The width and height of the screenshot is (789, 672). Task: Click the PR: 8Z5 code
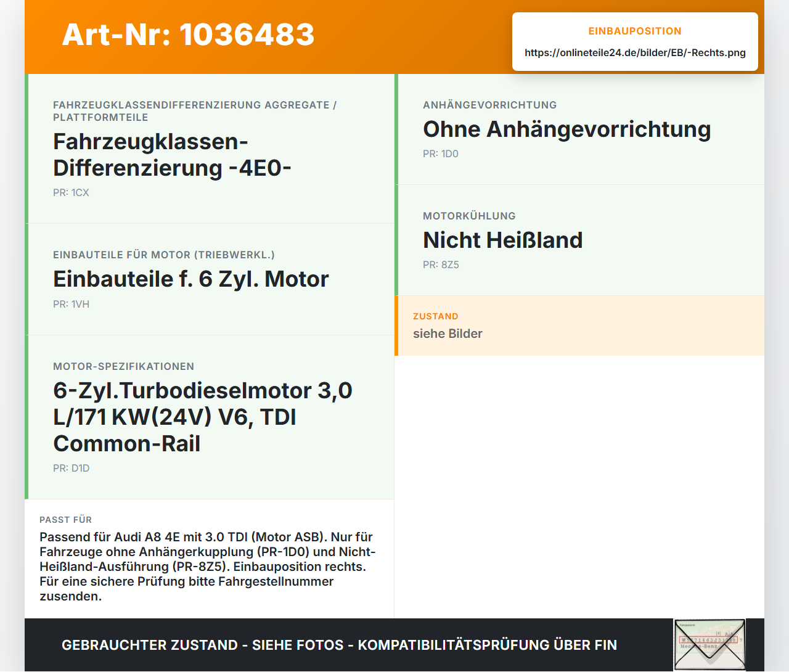[441, 264]
